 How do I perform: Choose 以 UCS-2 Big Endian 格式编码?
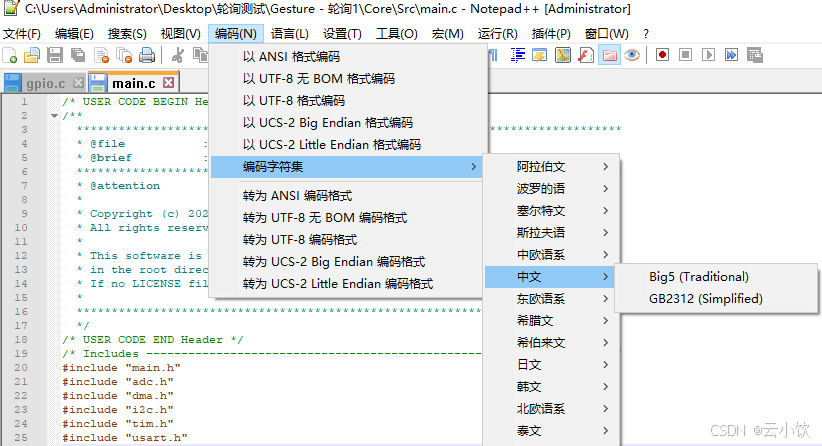(346, 123)
